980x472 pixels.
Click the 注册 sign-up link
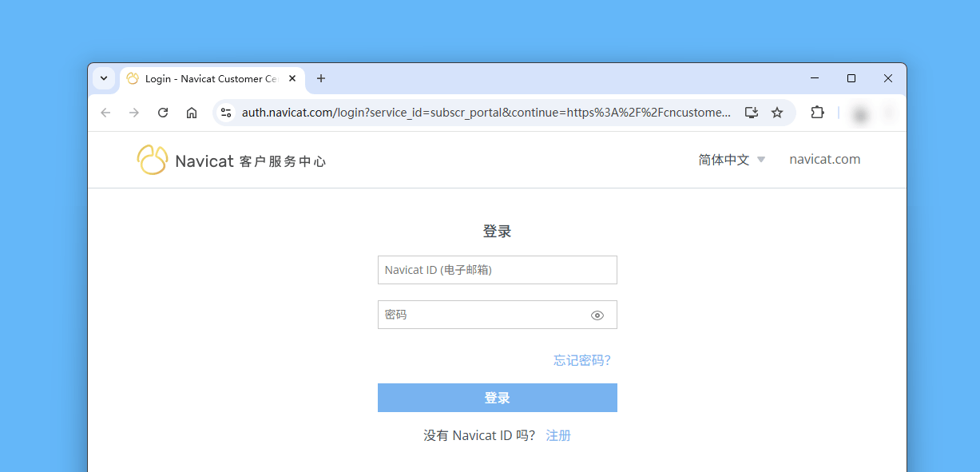click(x=558, y=435)
